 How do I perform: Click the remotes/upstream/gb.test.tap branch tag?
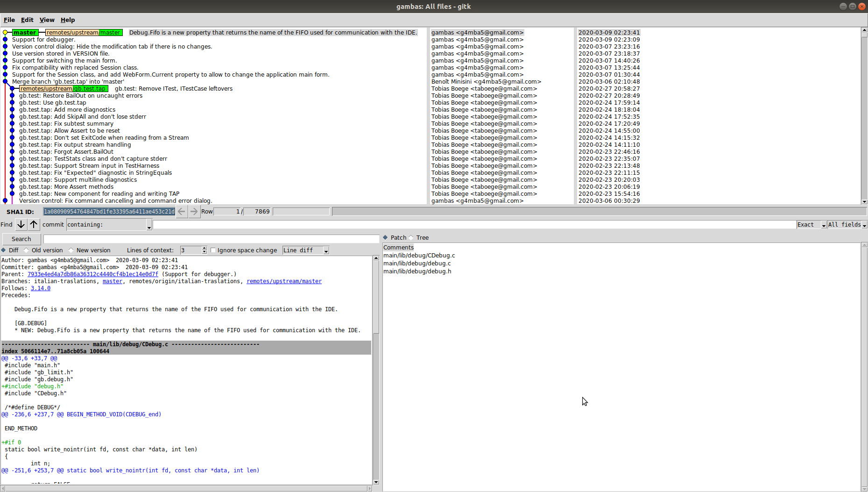[x=63, y=89]
